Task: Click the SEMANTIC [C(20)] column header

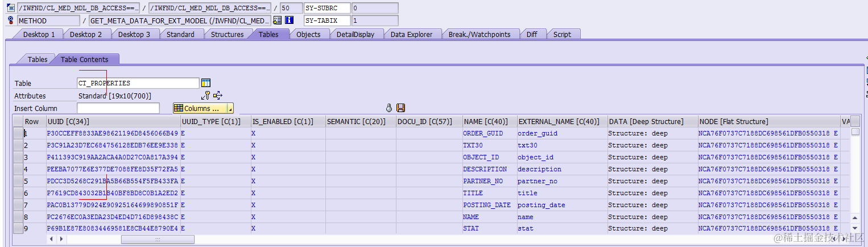Action: tap(361, 121)
